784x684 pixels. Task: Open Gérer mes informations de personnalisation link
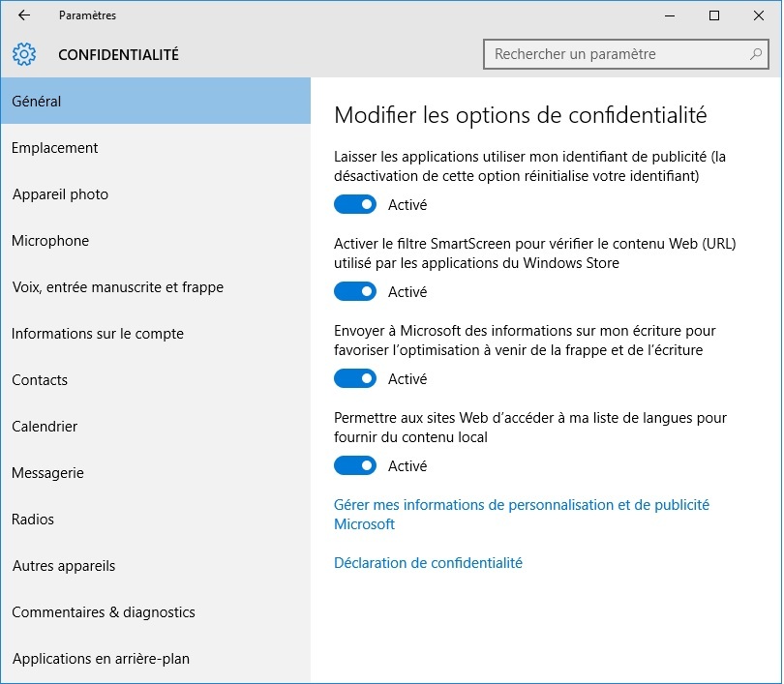[x=522, y=515]
